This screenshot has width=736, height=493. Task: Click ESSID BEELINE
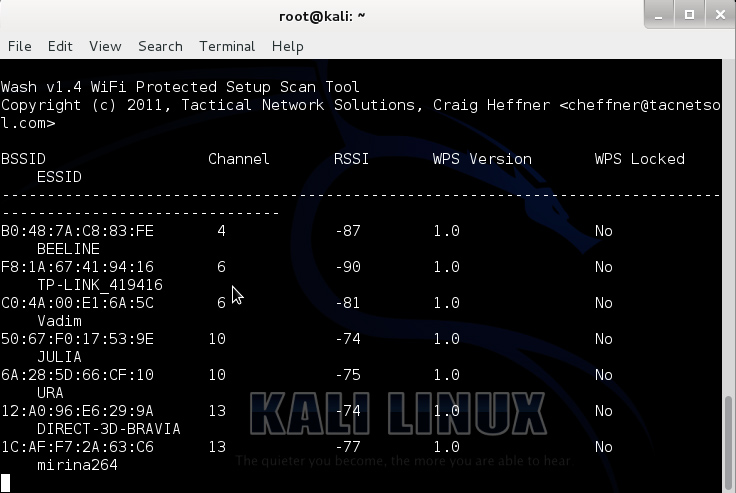(68, 249)
